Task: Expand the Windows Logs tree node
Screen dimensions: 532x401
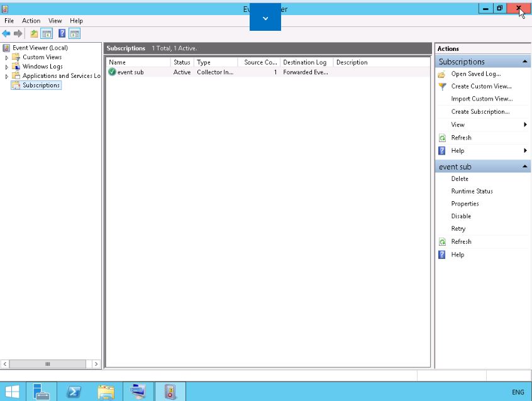Action: pyautogui.click(x=8, y=67)
